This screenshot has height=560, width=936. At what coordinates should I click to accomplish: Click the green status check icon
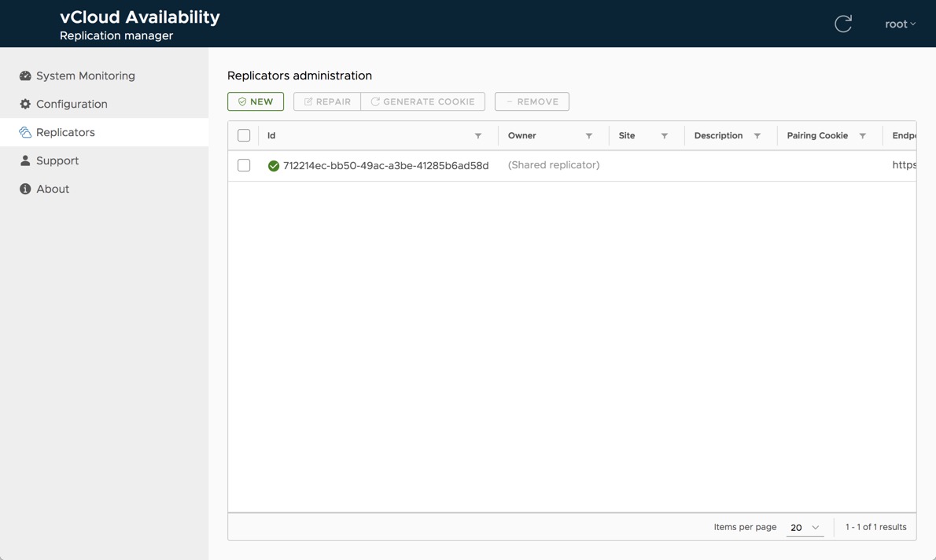(x=274, y=166)
